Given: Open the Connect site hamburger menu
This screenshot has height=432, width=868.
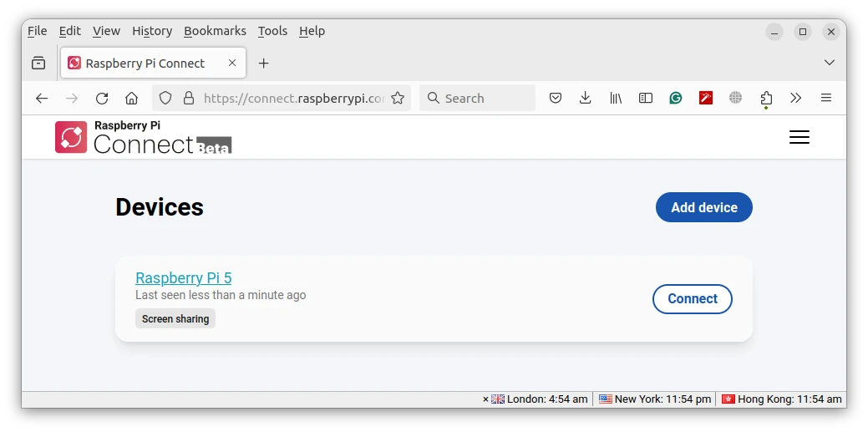Looking at the screenshot, I should coord(799,137).
